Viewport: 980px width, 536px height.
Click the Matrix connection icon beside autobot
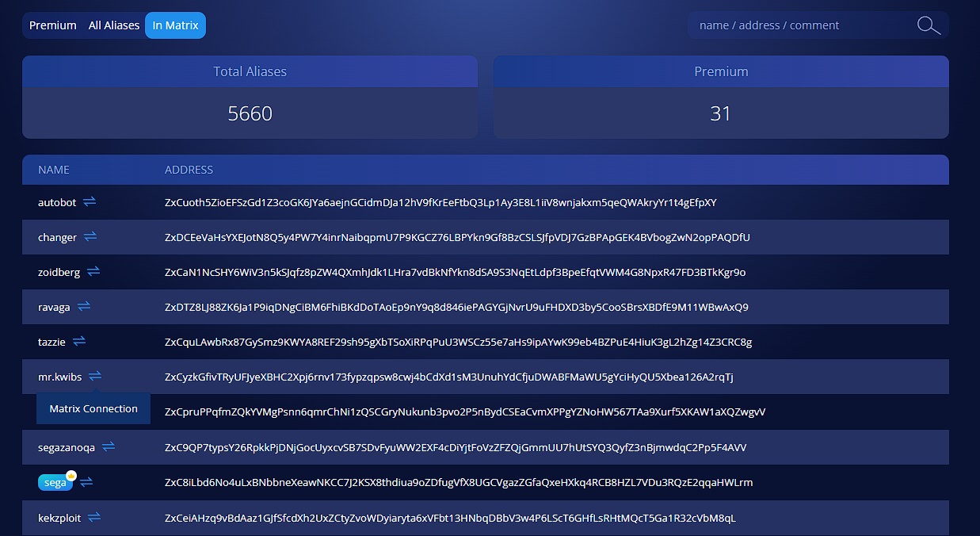click(x=90, y=202)
